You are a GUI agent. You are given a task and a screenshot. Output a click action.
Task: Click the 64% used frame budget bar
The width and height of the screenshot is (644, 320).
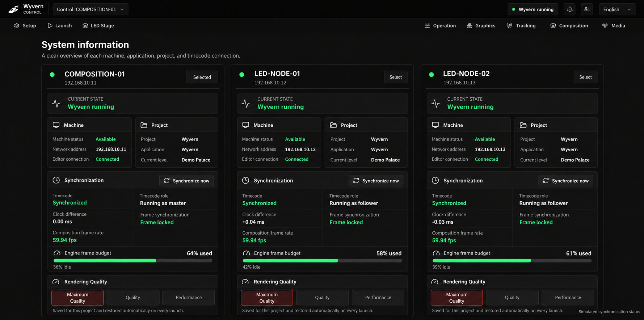point(133,261)
